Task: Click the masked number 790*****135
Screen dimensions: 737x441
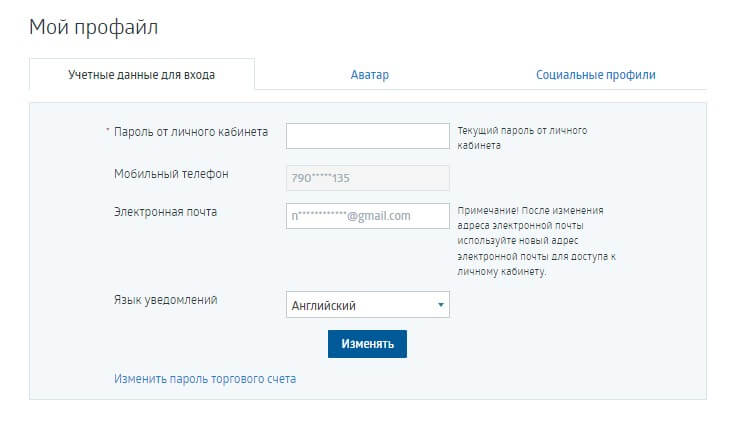Action: [x=320, y=178]
